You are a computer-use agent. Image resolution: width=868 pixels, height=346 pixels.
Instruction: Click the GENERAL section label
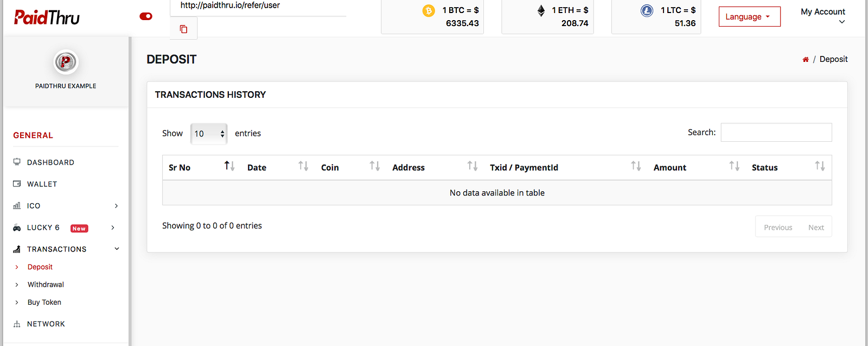click(x=33, y=135)
